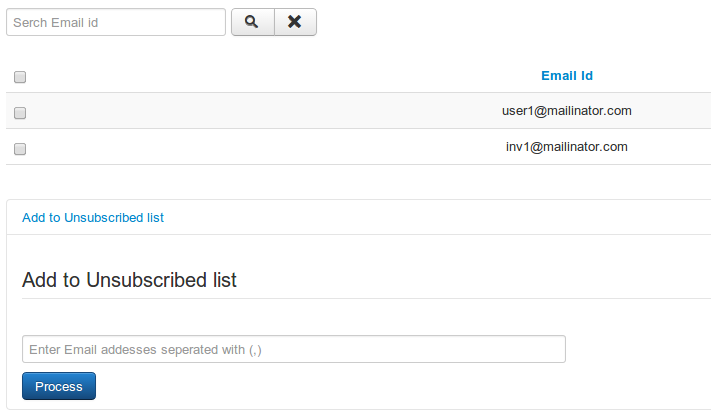This screenshot has width=711, height=420.
Task: Focus the Search Email id field
Action: (x=116, y=22)
